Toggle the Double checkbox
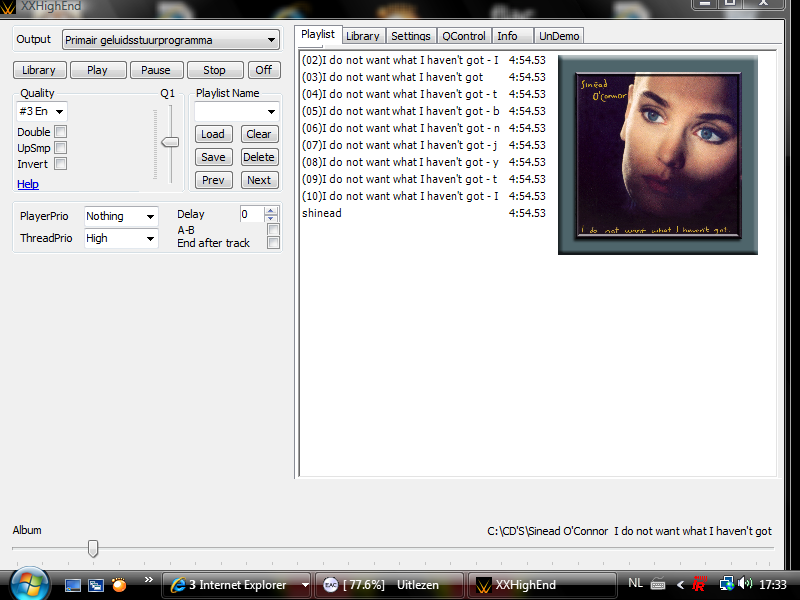This screenshot has width=800, height=600. [61, 132]
